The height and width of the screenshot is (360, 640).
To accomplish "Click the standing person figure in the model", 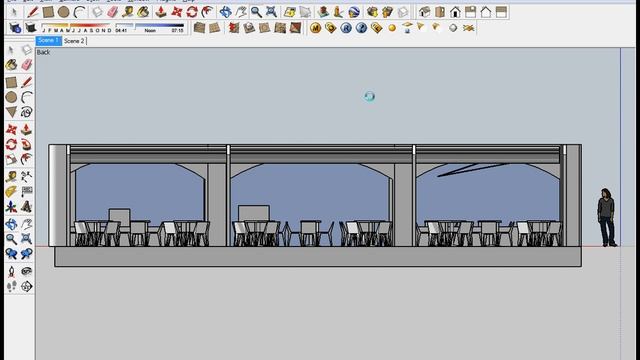I will pyautogui.click(x=607, y=217).
